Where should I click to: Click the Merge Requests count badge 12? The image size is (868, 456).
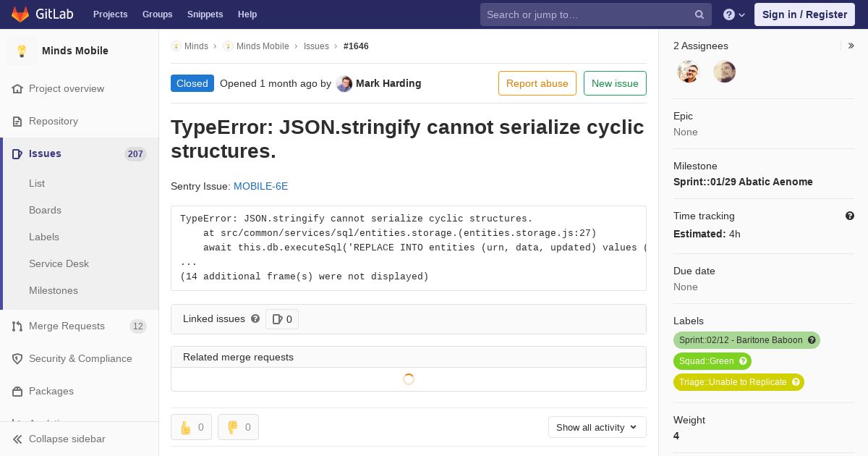pyautogui.click(x=138, y=326)
